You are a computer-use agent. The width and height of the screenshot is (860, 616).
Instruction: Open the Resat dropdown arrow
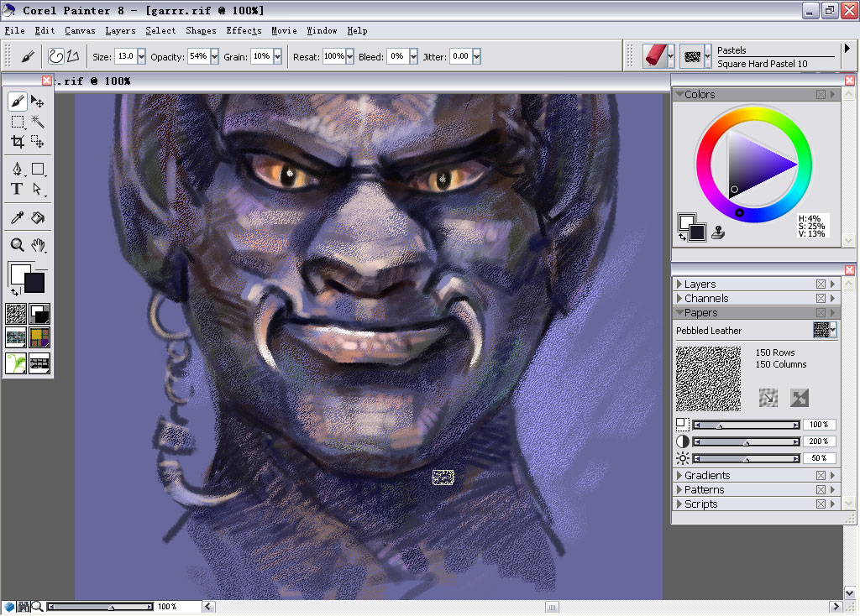(350, 56)
